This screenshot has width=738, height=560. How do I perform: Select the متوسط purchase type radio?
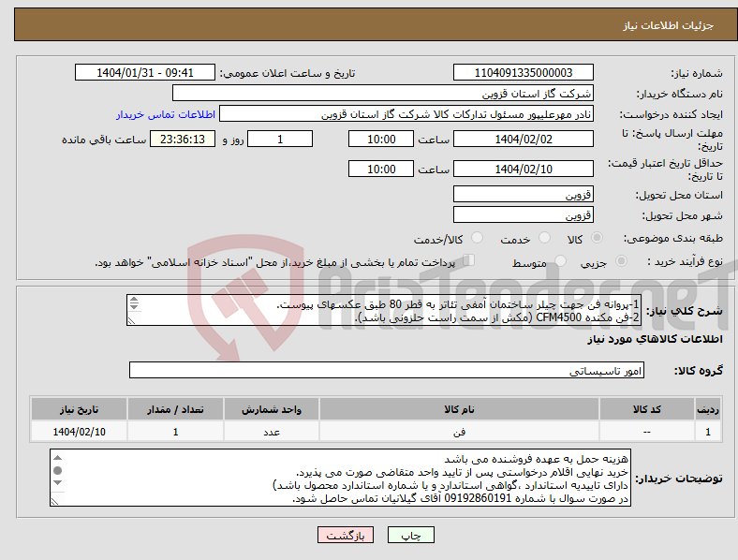coord(560,261)
